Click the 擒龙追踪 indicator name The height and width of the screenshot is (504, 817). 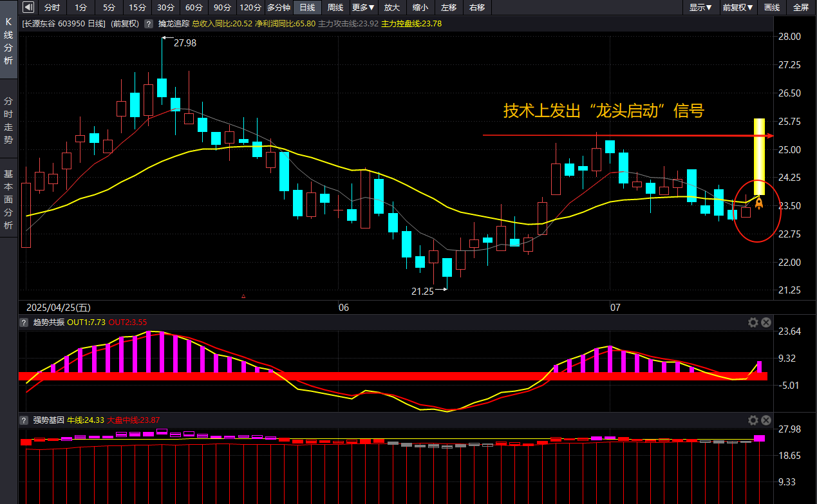(174, 24)
